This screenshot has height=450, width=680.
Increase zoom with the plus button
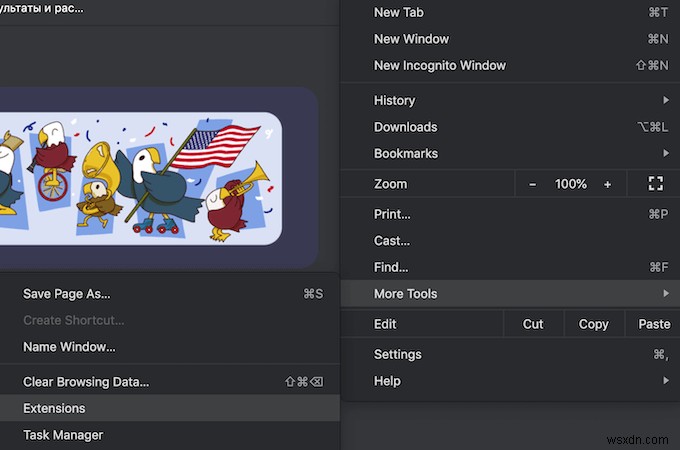[x=607, y=184]
